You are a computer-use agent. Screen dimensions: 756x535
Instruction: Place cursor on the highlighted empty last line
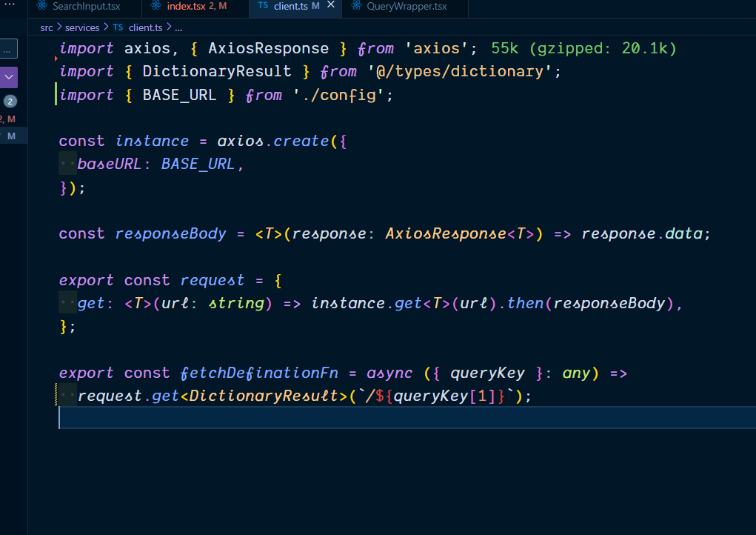pos(407,418)
